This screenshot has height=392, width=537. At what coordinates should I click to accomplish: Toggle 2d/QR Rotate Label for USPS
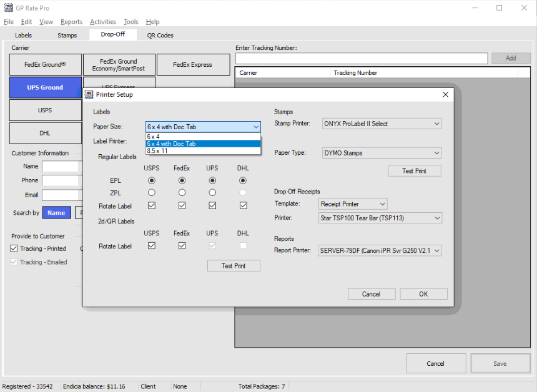[x=151, y=246]
